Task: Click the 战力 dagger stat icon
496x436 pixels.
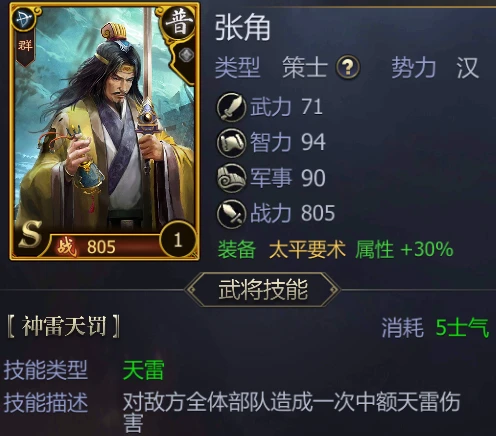Action: pyautogui.click(x=231, y=214)
